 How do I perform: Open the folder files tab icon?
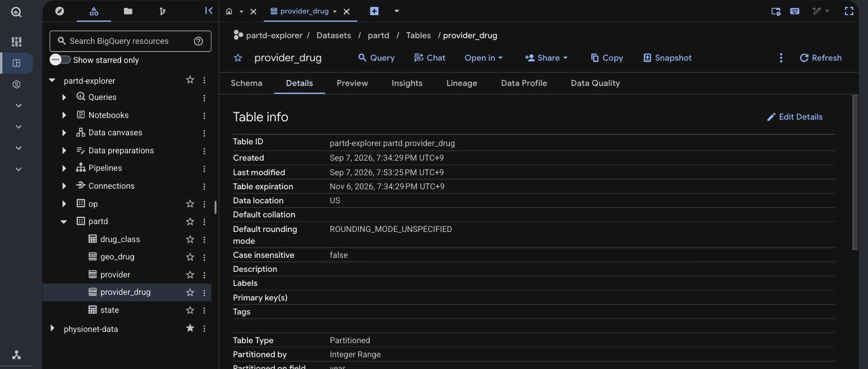128,11
